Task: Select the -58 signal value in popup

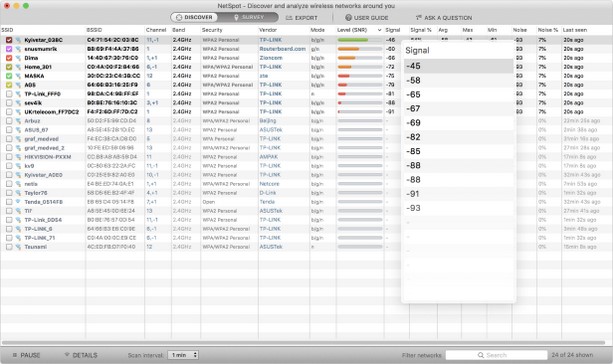Action: point(458,80)
